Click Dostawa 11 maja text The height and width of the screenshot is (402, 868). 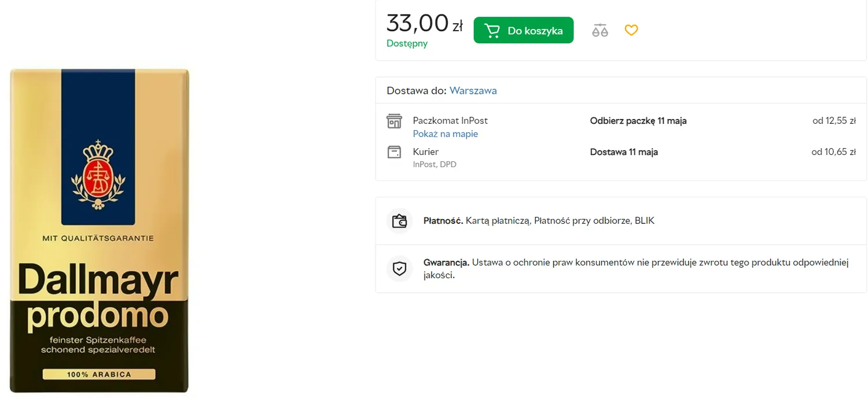click(x=624, y=152)
